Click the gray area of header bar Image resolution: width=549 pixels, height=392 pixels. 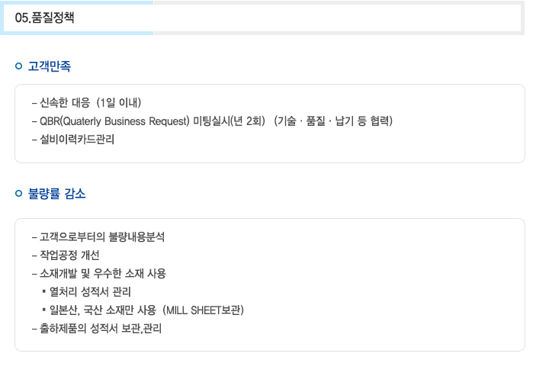coord(339,18)
